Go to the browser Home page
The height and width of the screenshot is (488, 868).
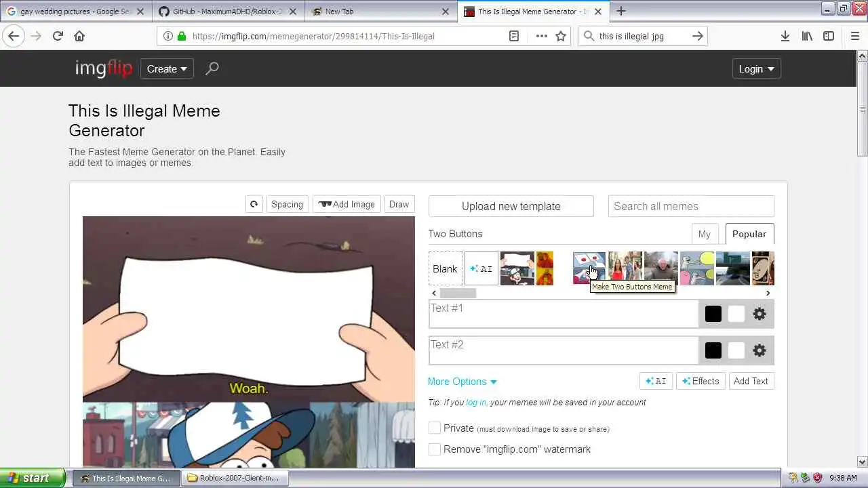(x=79, y=36)
